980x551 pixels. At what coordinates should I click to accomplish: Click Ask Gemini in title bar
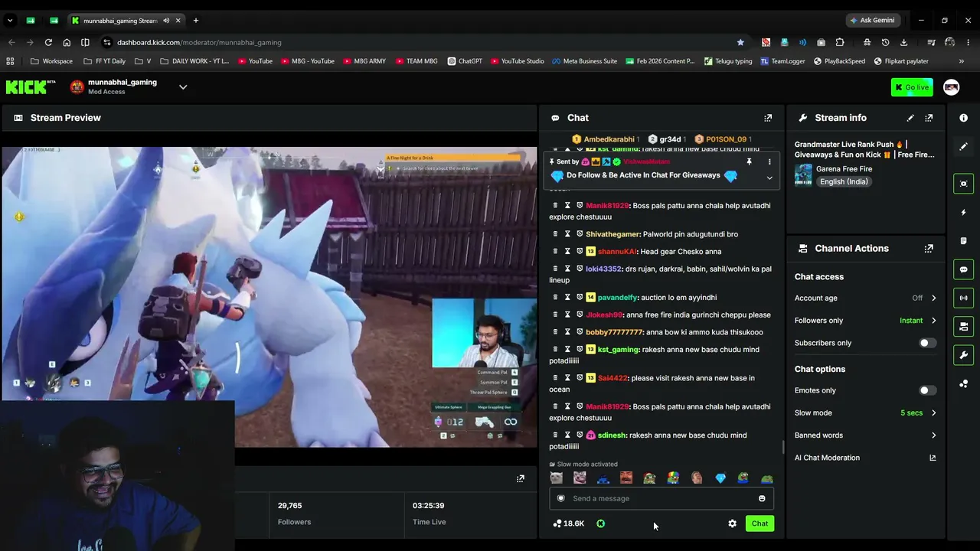(872, 21)
